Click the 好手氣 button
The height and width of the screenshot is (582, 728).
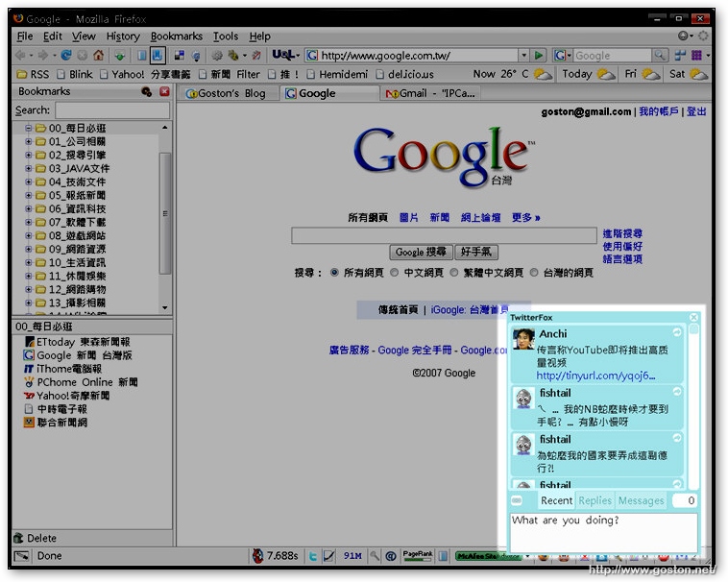click(476, 252)
